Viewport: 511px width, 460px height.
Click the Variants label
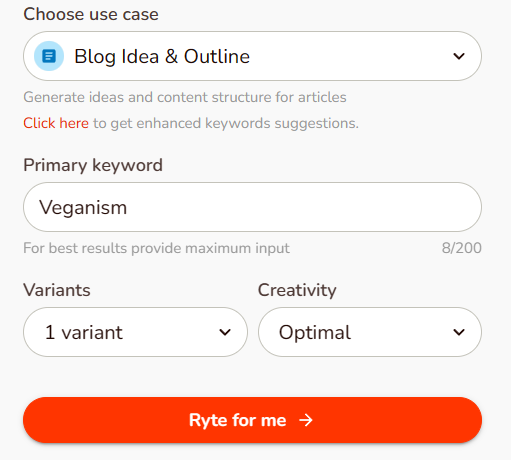pyautogui.click(x=57, y=290)
